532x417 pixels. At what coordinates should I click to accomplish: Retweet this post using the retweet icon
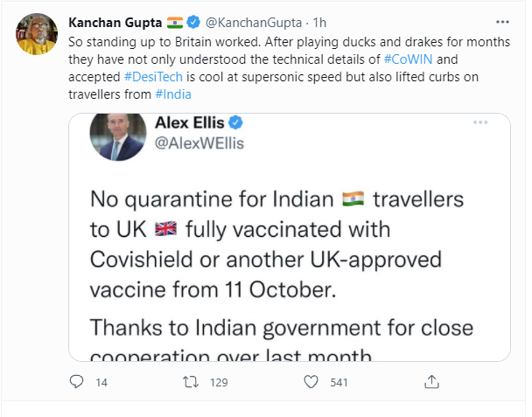(189, 382)
